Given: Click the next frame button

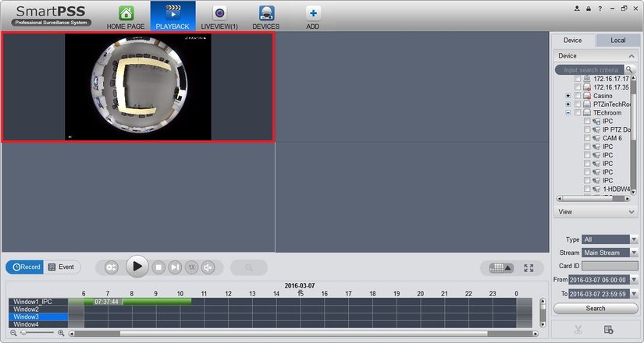Looking at the screenshot, I should (x=176, y=267).
